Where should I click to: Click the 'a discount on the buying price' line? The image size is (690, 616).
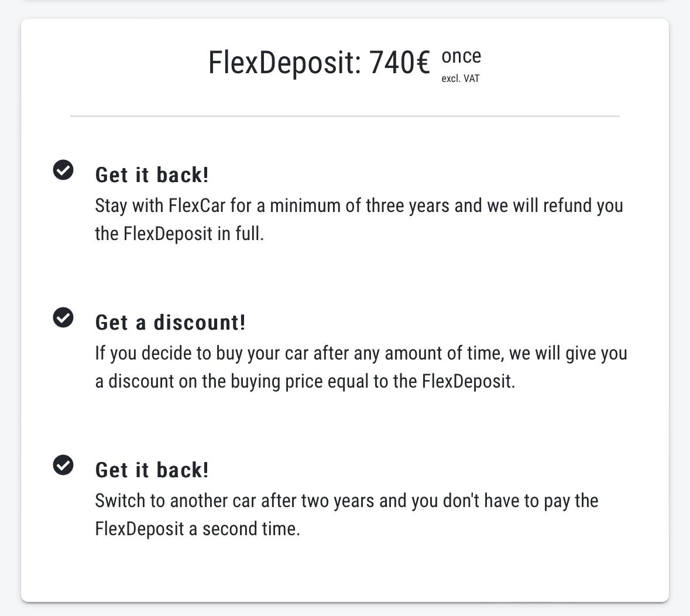coord(305,382)
